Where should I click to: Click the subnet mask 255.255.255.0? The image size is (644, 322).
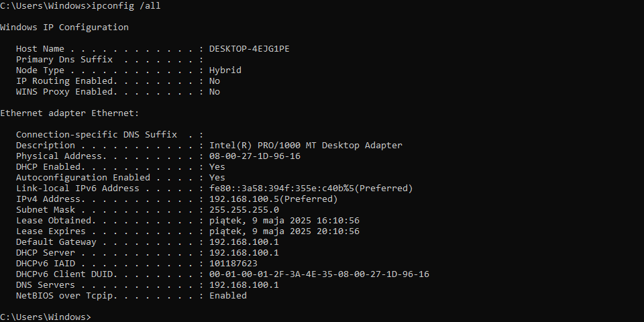point(244,210)
